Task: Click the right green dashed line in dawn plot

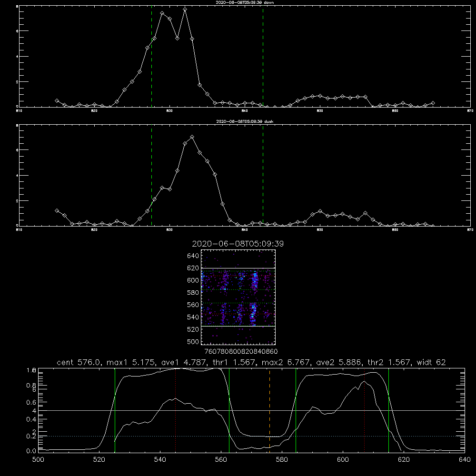Action: pyautogui.click(x=263, y=57)
